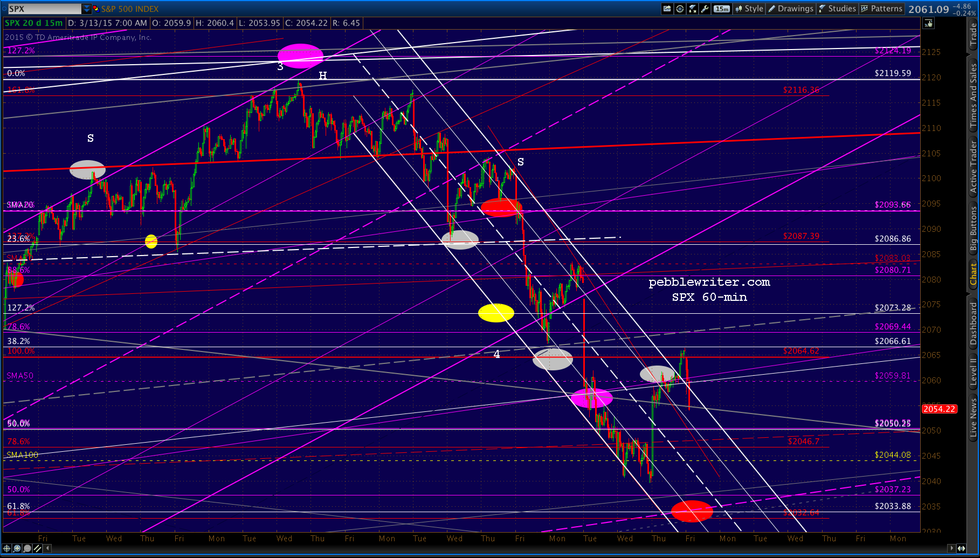Open the Drawings menu
The width and height of the screenshot is (980, 558).
click(790, 9)
